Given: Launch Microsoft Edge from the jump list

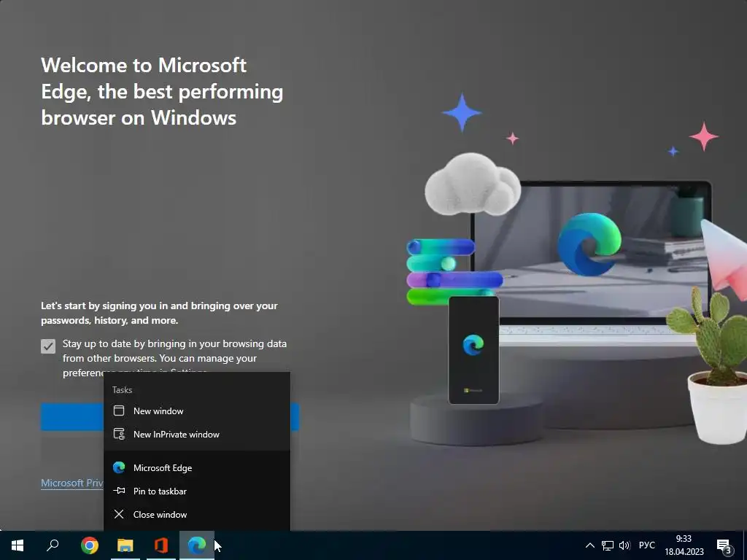Looking at the screenshot, I should coord(197,467).
